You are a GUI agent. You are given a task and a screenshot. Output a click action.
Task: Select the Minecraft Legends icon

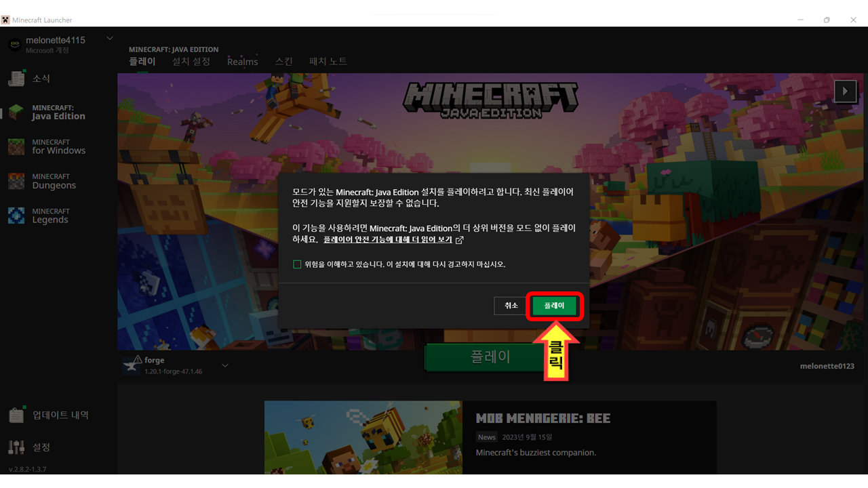click(x=16, y=216)
